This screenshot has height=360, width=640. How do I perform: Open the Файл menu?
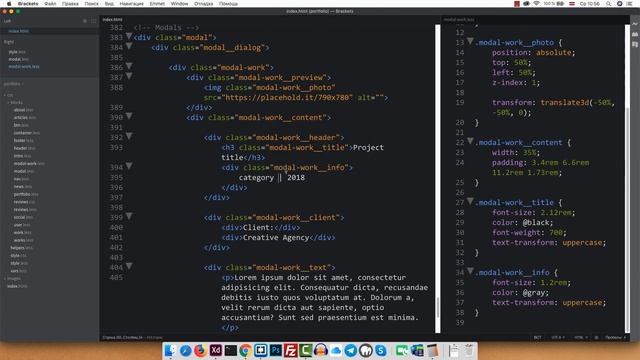point(50,4)
